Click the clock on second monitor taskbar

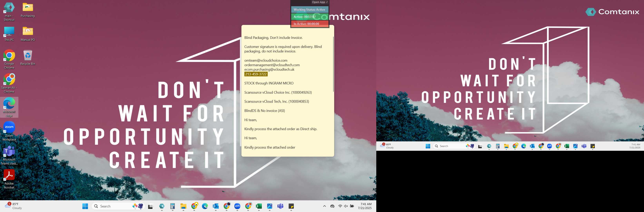[x=635, y=146]
